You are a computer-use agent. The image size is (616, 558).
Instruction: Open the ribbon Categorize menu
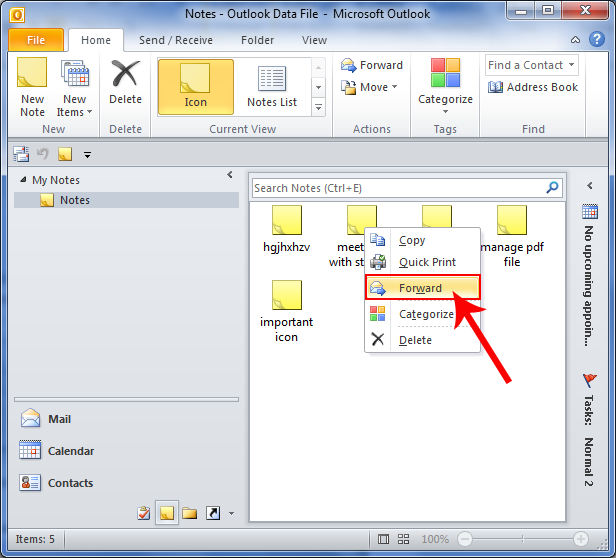pos(445,86)
